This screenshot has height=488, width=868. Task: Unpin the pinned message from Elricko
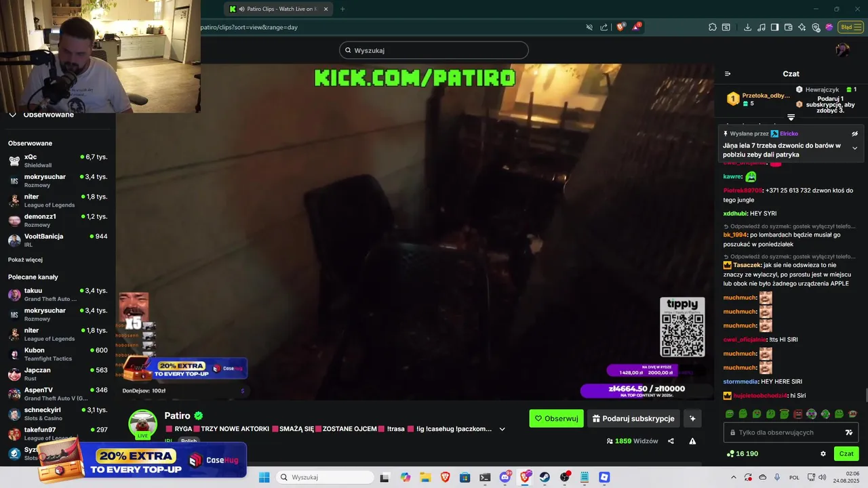coord(854,134)
